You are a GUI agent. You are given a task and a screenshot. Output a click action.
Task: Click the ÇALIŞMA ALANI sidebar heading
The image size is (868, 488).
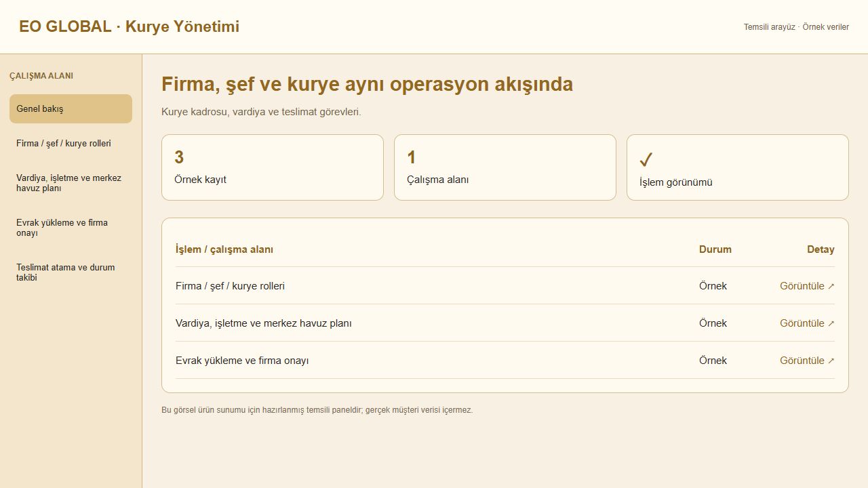point(41,76)
